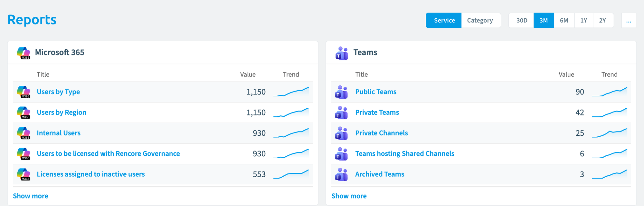Open the more options ellipsis menu
644x206 pixels.
pyautogui.click(x=629, y=20)
